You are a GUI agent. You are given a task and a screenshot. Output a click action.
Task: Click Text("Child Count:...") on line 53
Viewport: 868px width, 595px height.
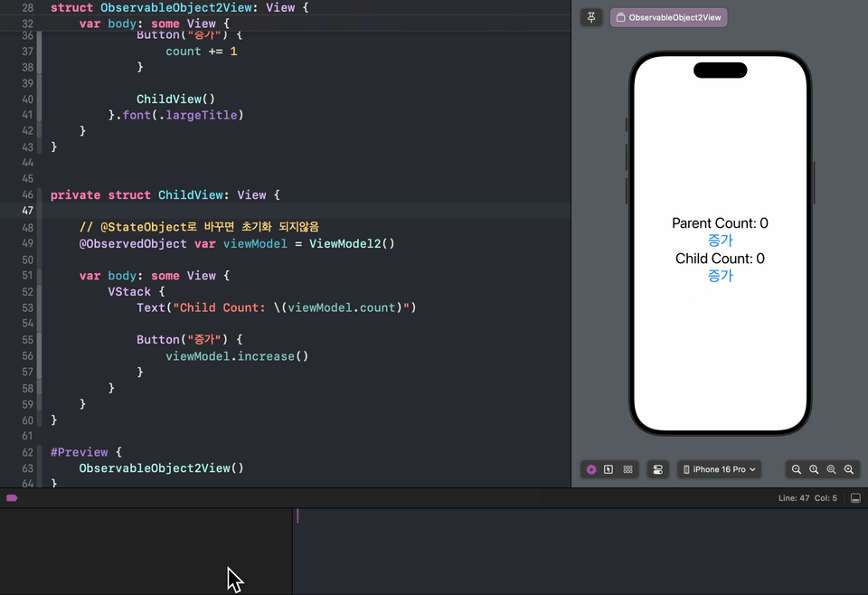click(277, 307)
